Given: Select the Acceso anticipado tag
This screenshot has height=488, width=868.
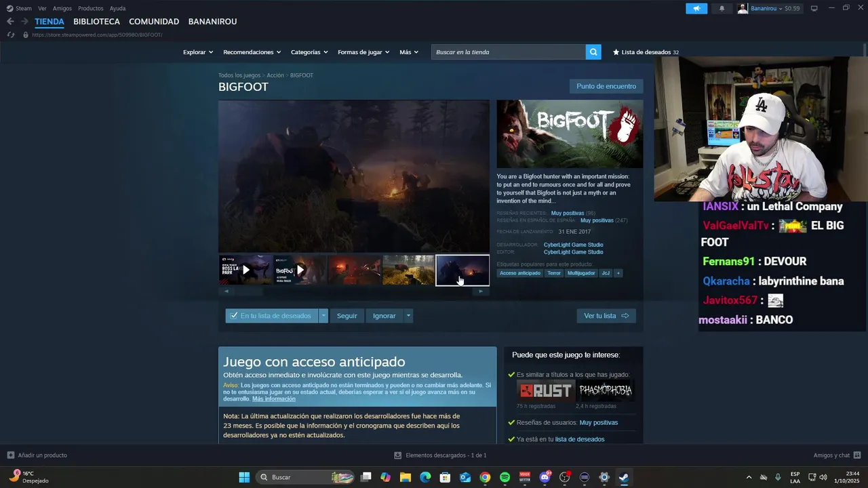Looking at the screenshot, I should tap(520, 273).
